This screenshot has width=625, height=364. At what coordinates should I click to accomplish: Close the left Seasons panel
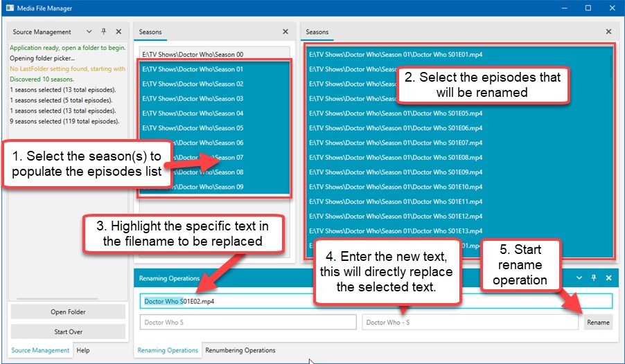tap(285, 31)
